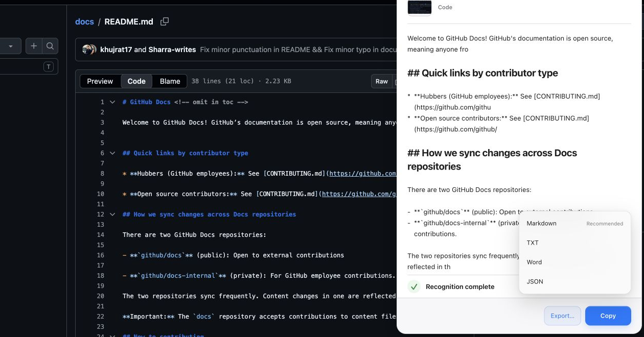Open the docs breadcrumb link

pos(84,21)
